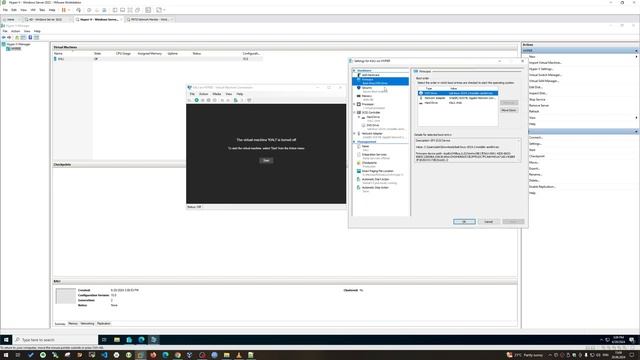Click Hyper-V Manager forward arrow icon
640x360 pixels.
point(9,37)
